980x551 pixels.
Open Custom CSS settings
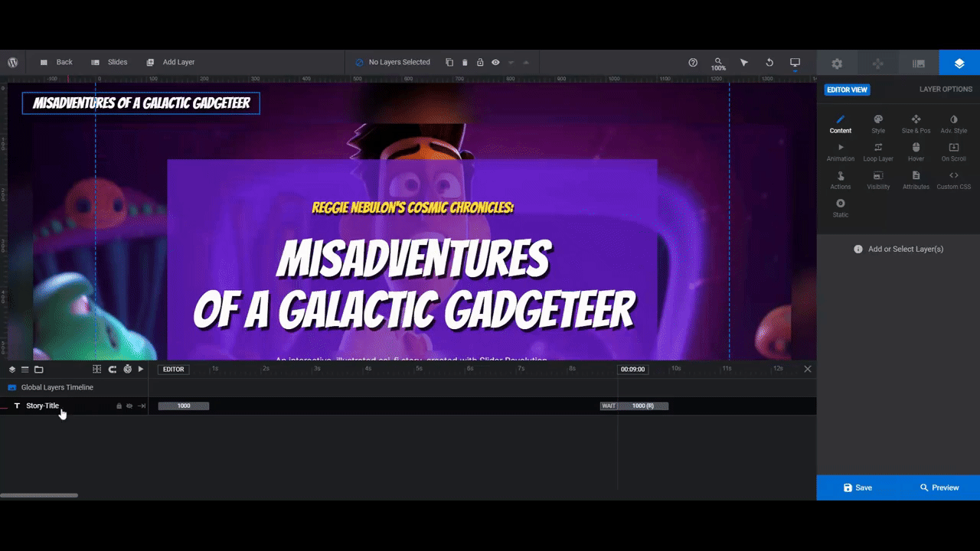coord(954,181)
